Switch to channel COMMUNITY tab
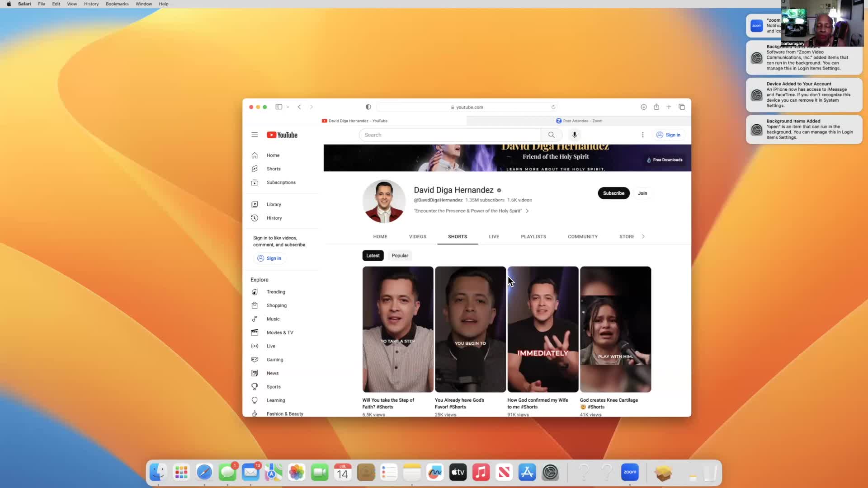868x488 pixels. click(x=583, y=237)
